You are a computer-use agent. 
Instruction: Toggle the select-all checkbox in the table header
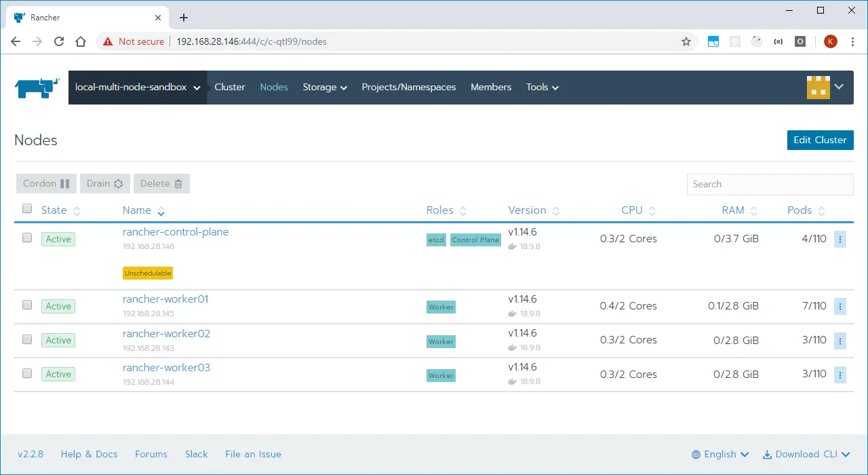point(27,208)
